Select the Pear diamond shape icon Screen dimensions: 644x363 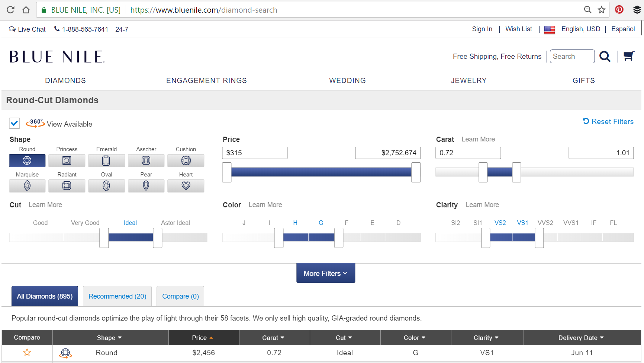tap(146, 186)
